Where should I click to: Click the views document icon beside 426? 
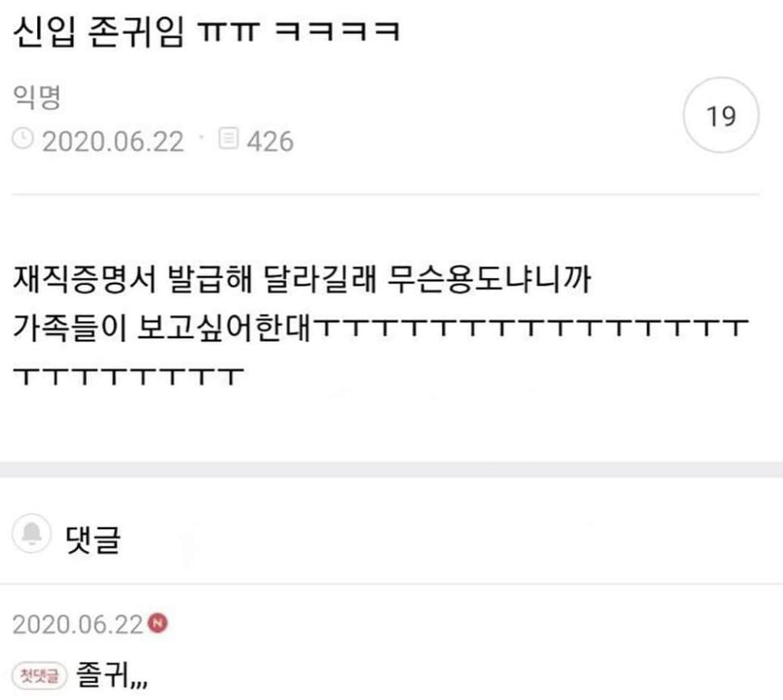(229, 139)
